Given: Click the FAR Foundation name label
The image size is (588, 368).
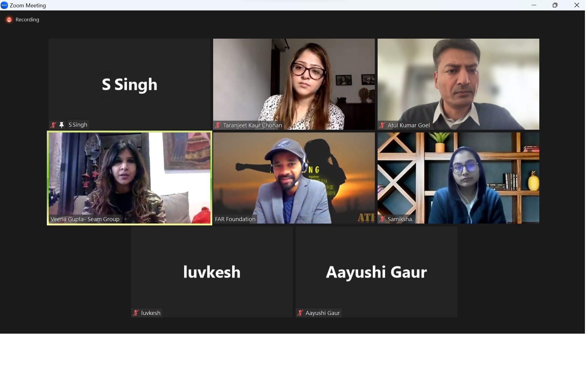Looking at the screenshot, I should pyautogui.click(x=235, y=219).
